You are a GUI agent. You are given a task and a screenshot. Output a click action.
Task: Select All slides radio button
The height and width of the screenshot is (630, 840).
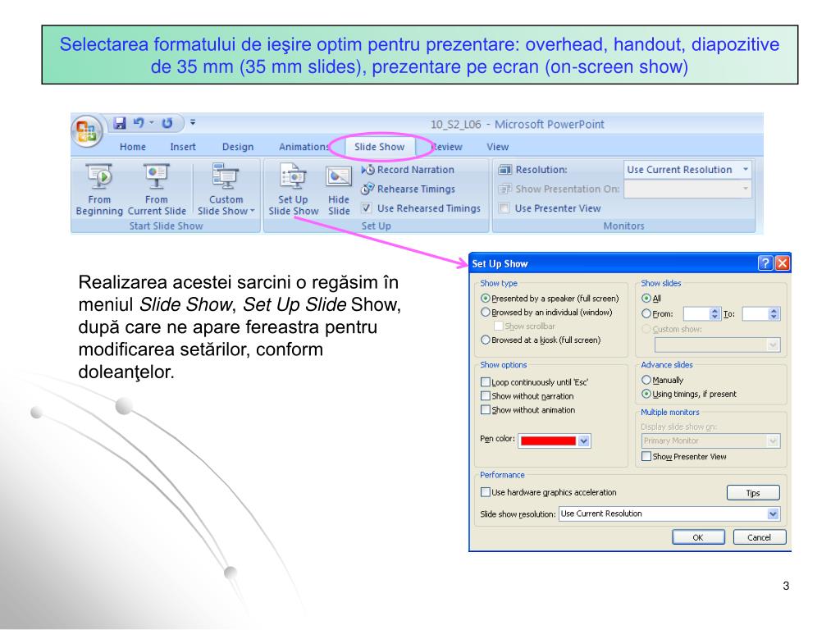tap(646, 299)
